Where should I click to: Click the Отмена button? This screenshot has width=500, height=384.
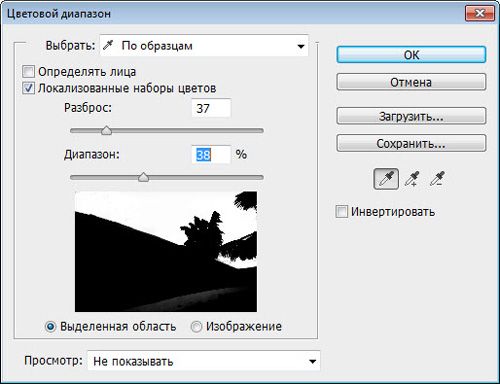(411, 82)
